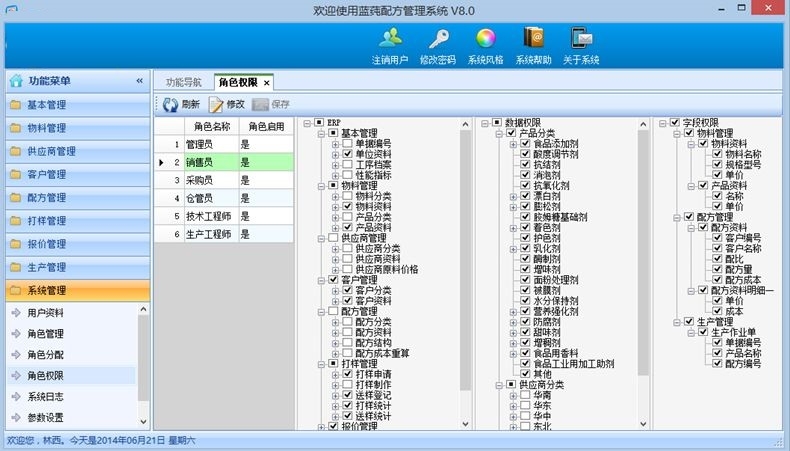Screen dimensions: 790x451
Task: Open the 角色管理 link
Action: (x=45, y=334)
